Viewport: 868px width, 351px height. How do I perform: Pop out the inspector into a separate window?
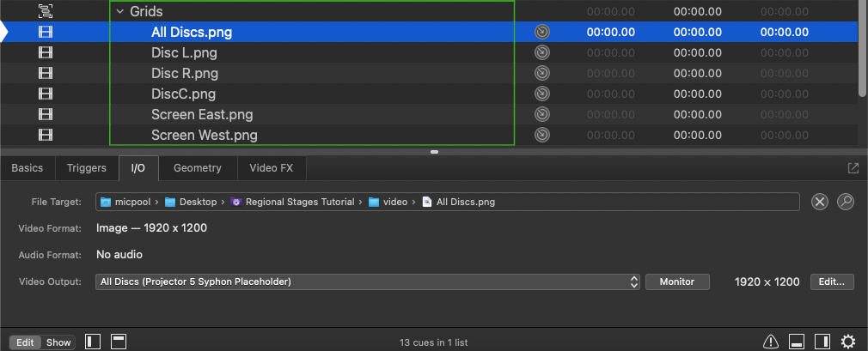click(853, 168)
